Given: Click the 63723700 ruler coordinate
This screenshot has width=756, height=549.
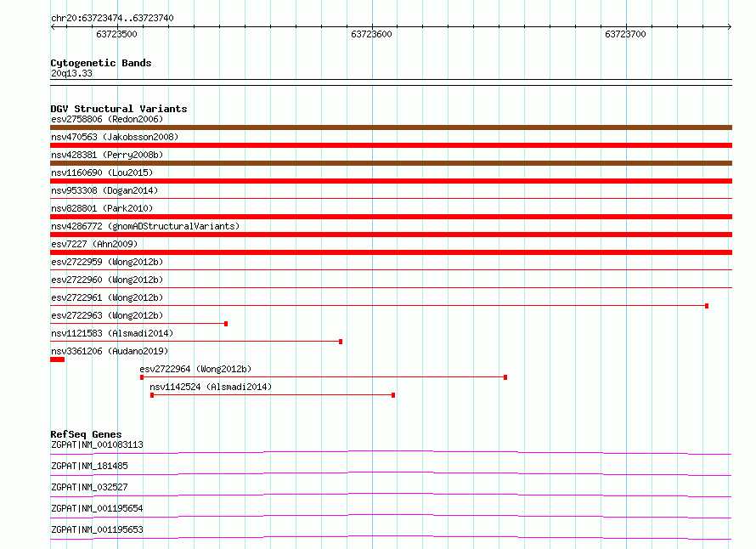Looking at the screenshot, I should [x=625, y=34].
